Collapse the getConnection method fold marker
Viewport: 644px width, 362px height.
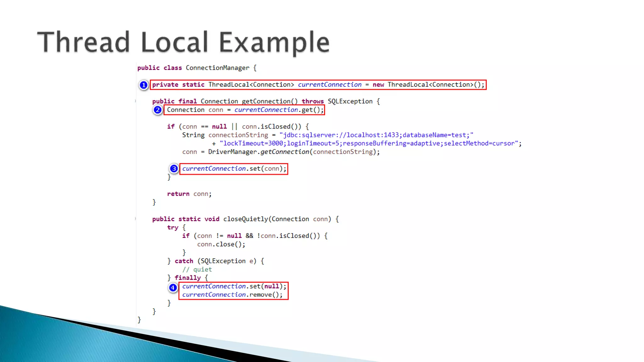(136, 101)
